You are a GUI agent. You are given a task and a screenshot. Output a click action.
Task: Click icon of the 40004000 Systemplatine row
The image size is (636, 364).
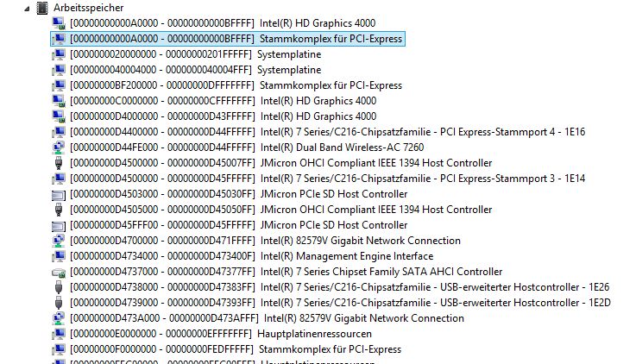click(59, 70)
